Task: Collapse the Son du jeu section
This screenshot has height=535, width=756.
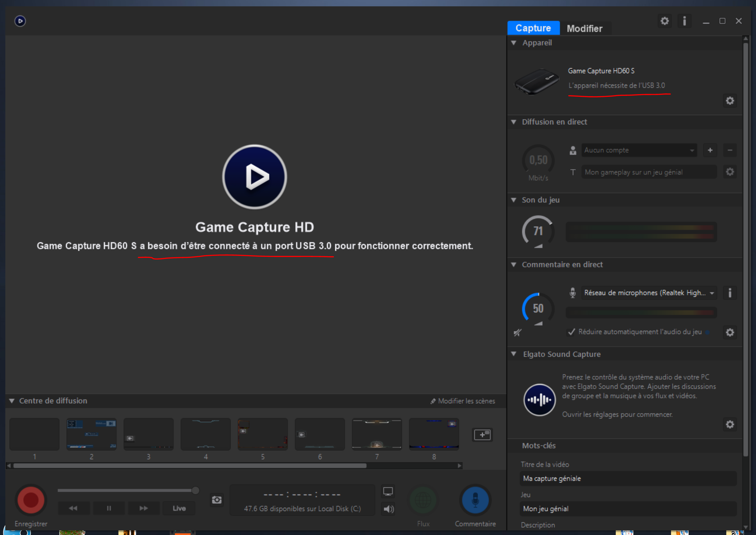Action: point(514,200)
